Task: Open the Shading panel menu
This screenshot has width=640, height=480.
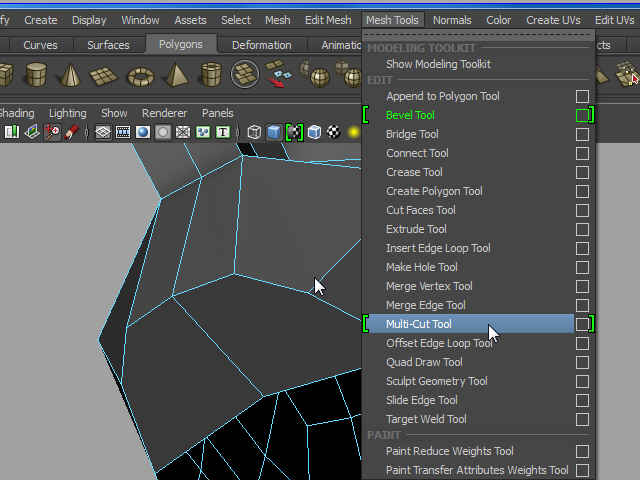Action: (x=16, y=113)
